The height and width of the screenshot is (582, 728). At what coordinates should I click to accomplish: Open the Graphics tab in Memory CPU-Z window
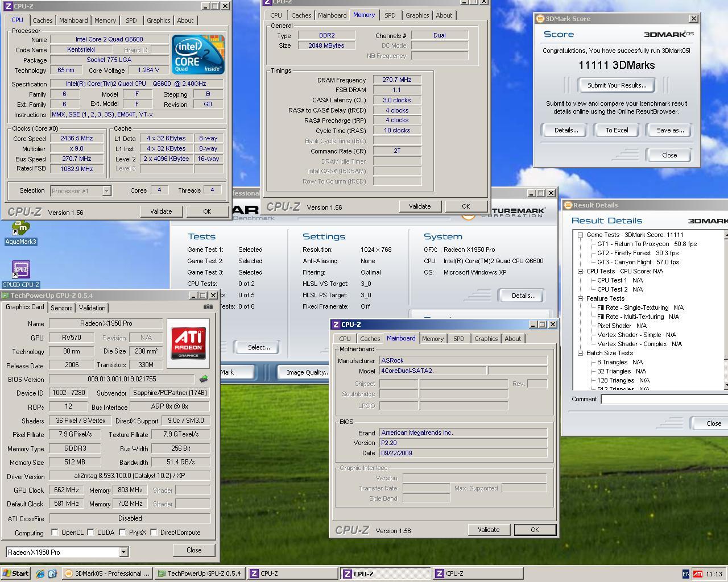(x=417, y=15)
